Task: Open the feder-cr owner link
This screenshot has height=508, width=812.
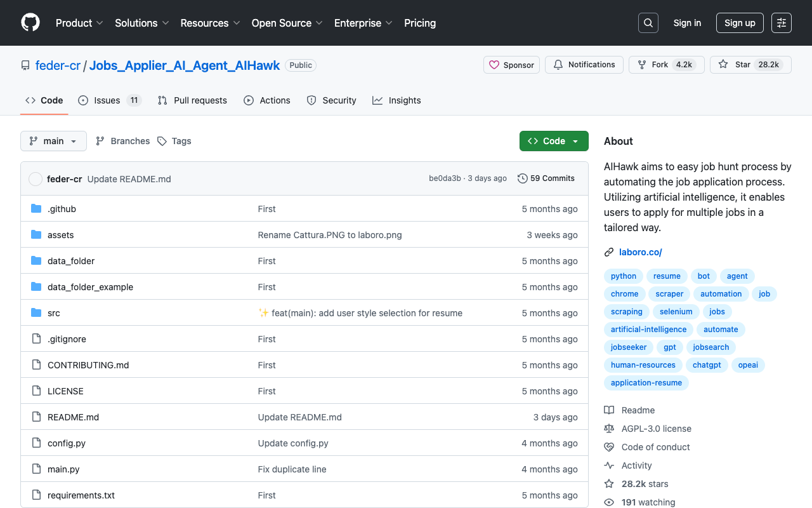Action: pyautogui.click(x=58, y=65)
